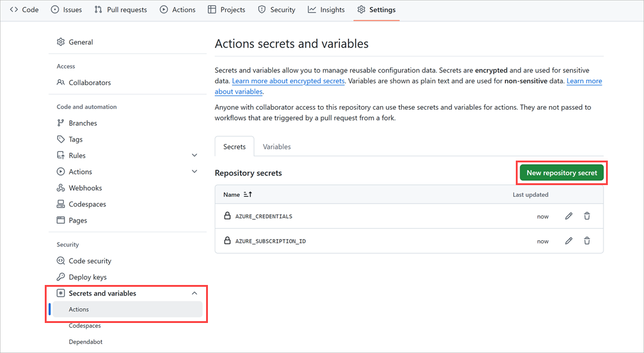Open Deploy keys settings
Image resolution: width=644 pixels, height=353 pixels.
tap(87, 276)
